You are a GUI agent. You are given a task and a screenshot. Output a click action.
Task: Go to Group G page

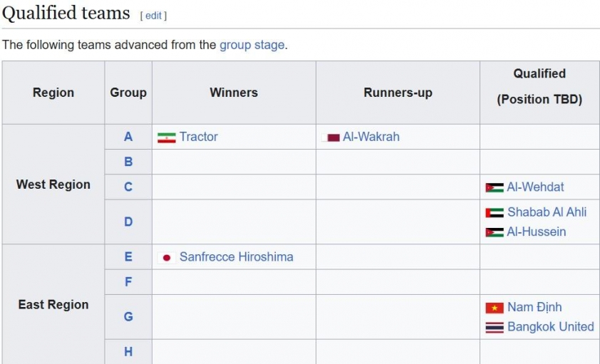pos(128,316)
